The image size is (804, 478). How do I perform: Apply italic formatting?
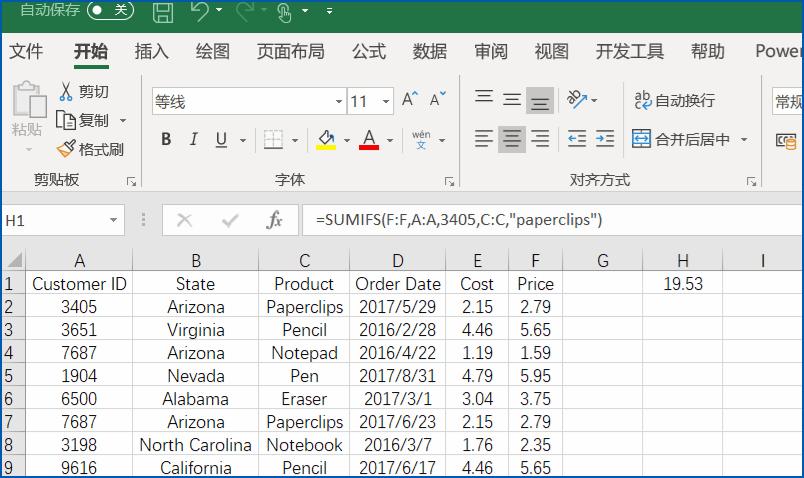point(194,139)
